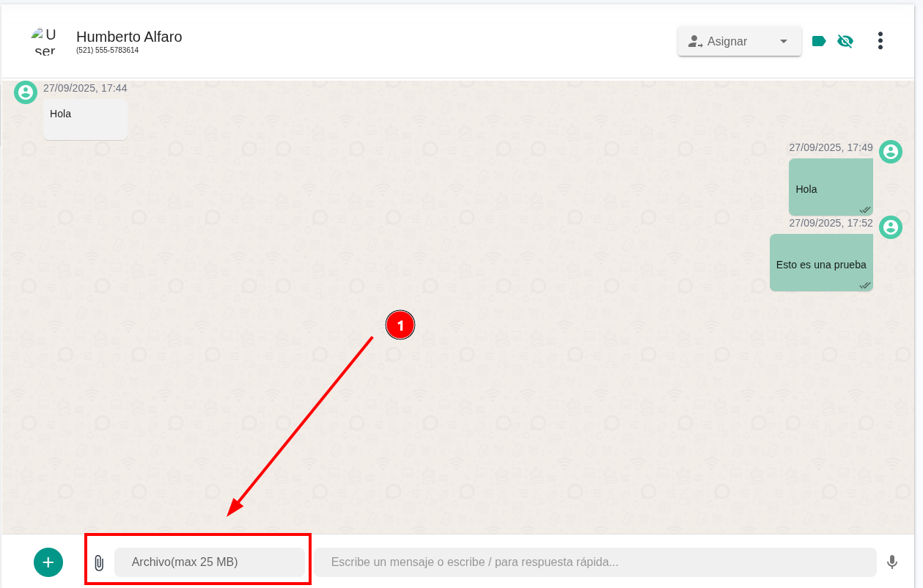
Task: Click the Humberto Alfaro contact name
Action: (129, 37)
